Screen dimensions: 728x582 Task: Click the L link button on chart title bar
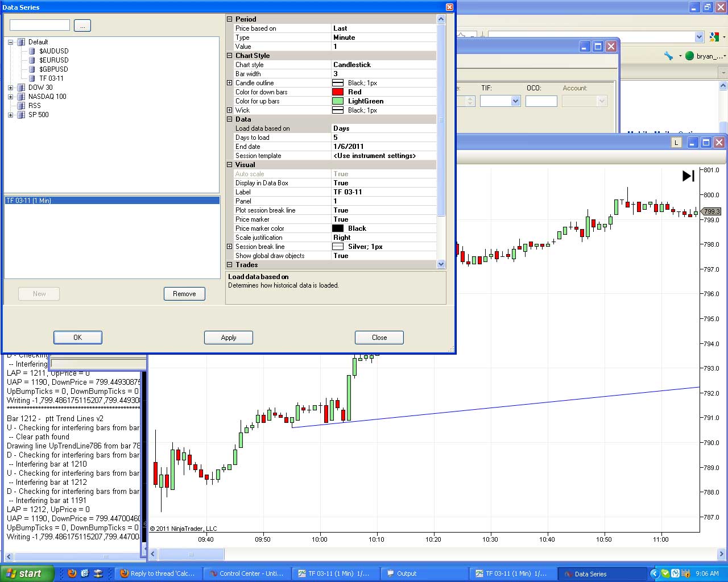[676, 143]
